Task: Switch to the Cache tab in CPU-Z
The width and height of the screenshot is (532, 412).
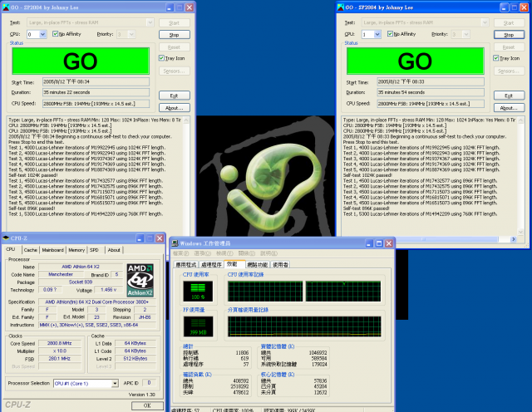Action: pos(31,250)
